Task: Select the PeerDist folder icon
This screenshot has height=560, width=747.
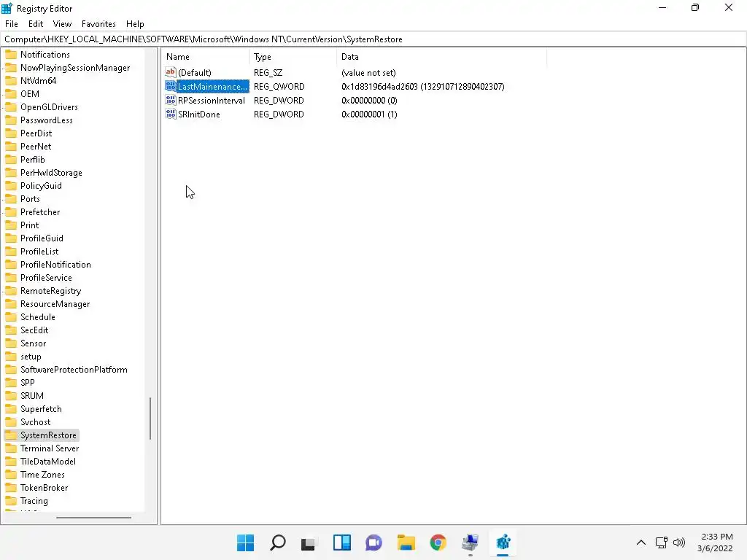Action: tap(11, 133)
